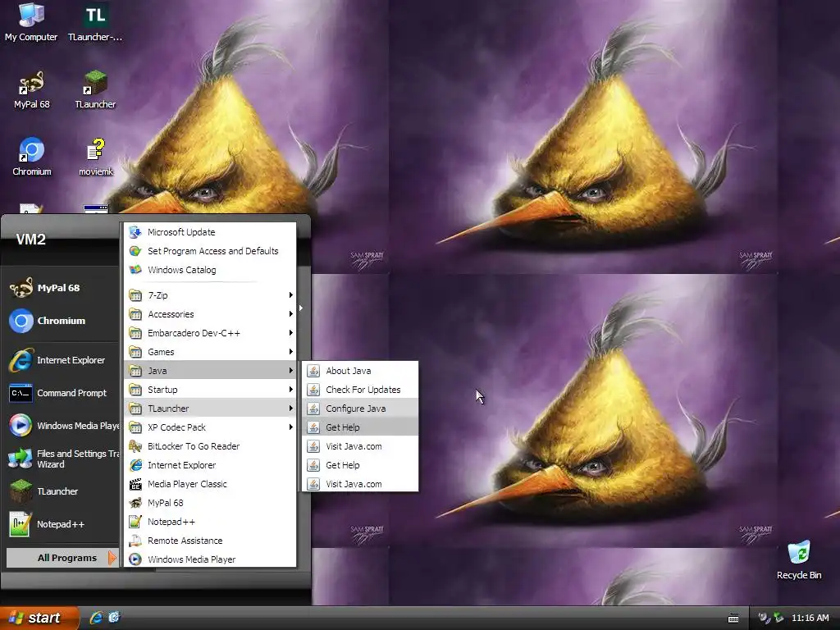Select the TLauncher grass block desktop shortcut
840x630 pixels.
(x=95, y=89)
